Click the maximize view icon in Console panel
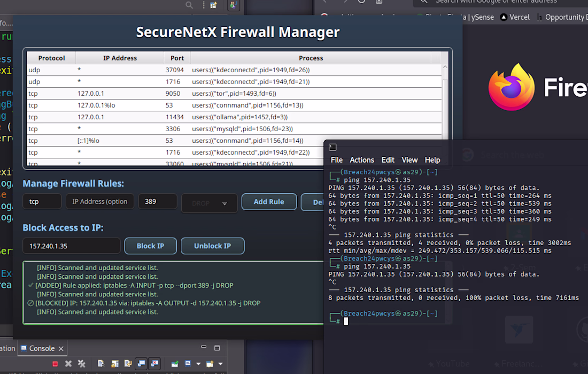 click(x=216, y=348)
